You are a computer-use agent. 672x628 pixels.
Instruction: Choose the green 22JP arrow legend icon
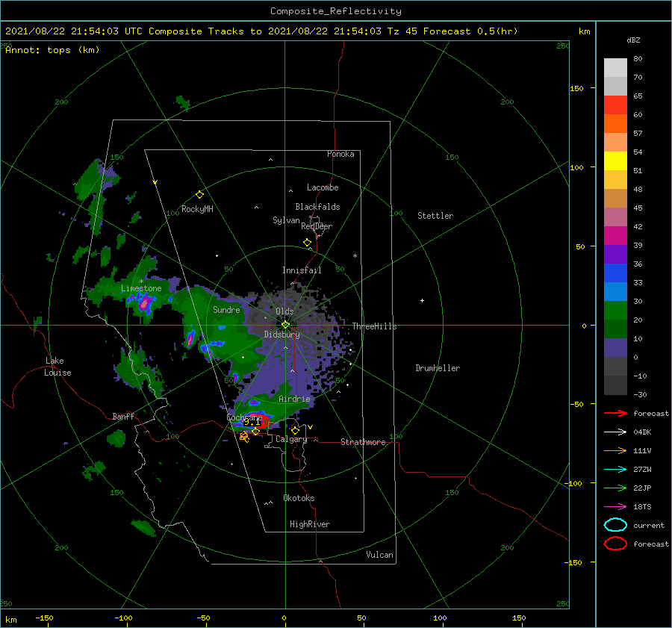coord(615,488)
